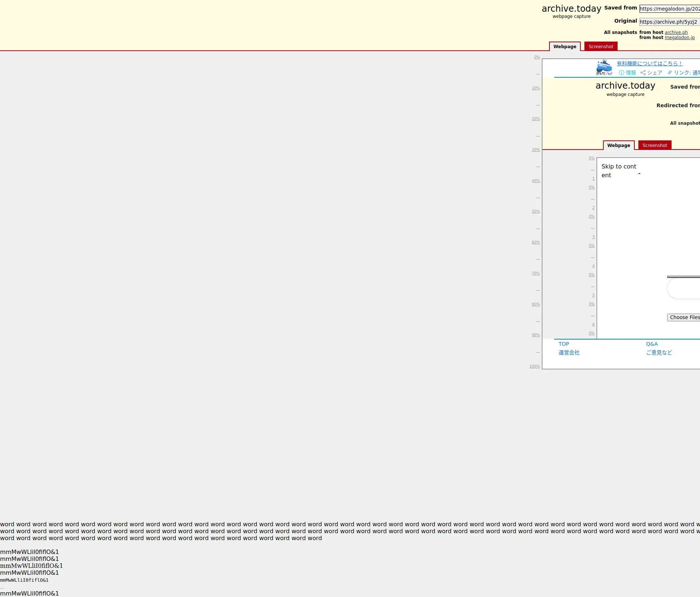Click the Saved from URL field

(x=669, y=9)
